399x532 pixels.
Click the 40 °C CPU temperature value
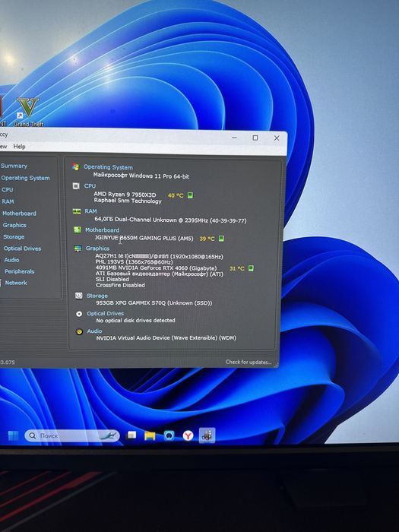tap(176, 195)
